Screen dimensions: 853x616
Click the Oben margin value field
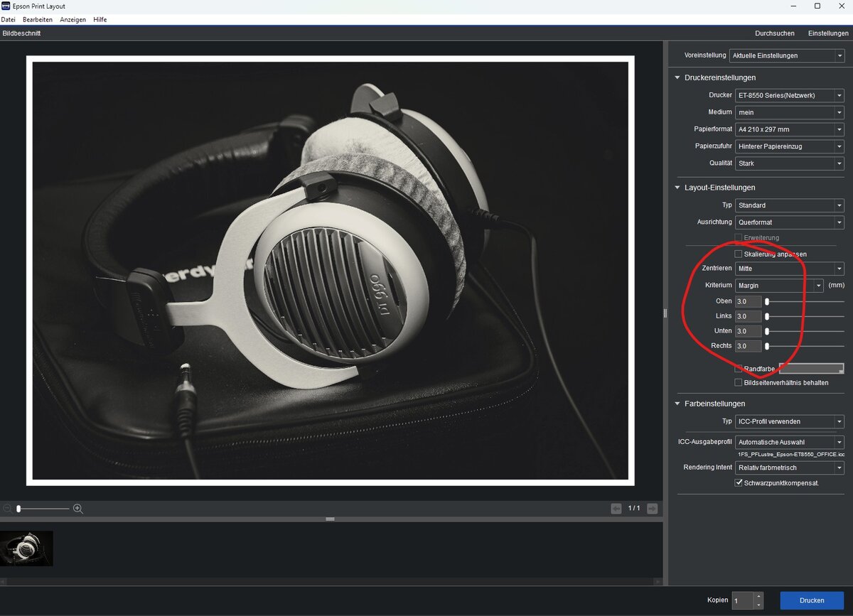point(748,301)
